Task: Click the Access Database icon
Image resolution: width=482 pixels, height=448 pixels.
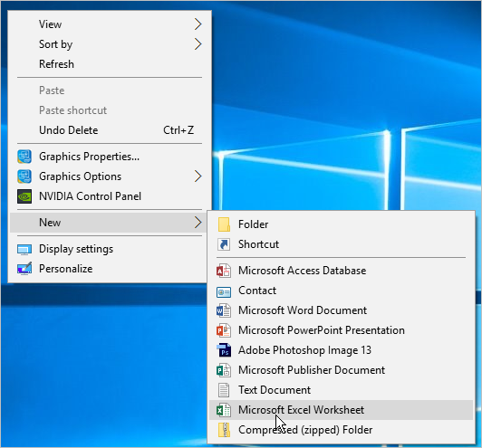Action: tap(224, 271)
